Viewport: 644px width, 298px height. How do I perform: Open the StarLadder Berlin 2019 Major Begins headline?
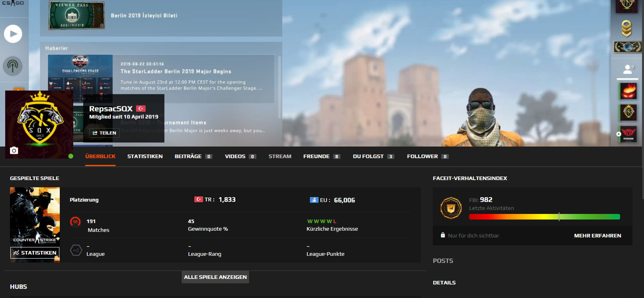pos(176,71)
